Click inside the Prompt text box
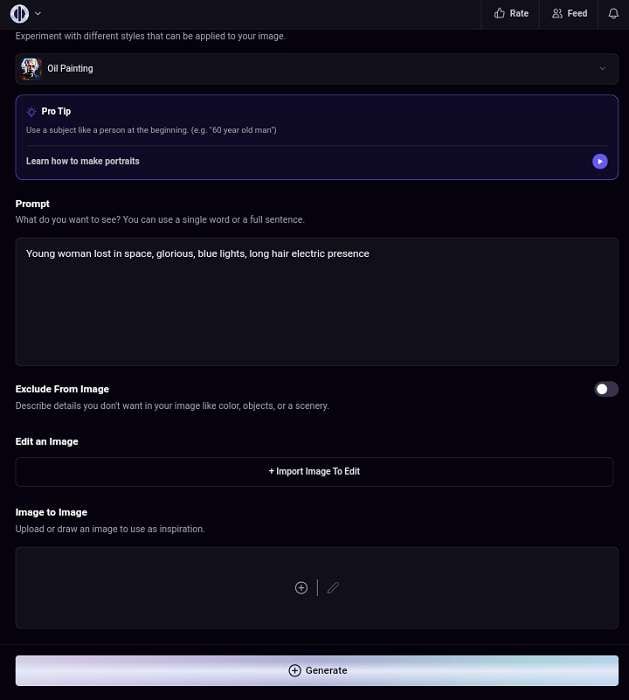Image resolution: width=629 pixels, height=700 pixels. [x=316, y=301]
